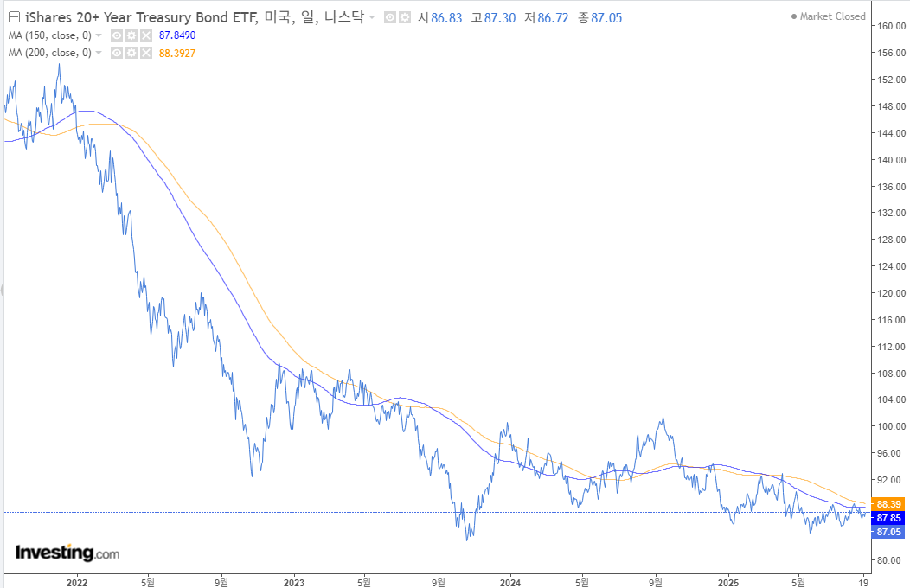Click the 87.05 last price axis label

(x=888, y=532)
